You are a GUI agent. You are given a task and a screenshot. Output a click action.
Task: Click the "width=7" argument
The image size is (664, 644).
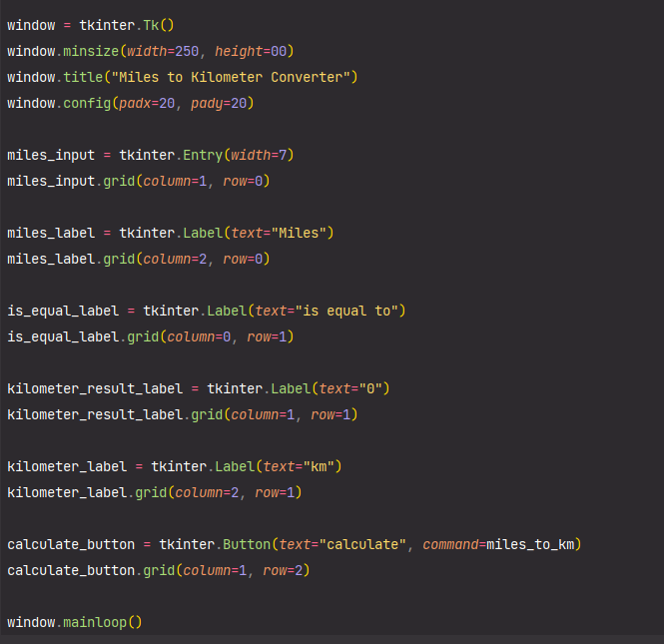[x=259, y=155]
